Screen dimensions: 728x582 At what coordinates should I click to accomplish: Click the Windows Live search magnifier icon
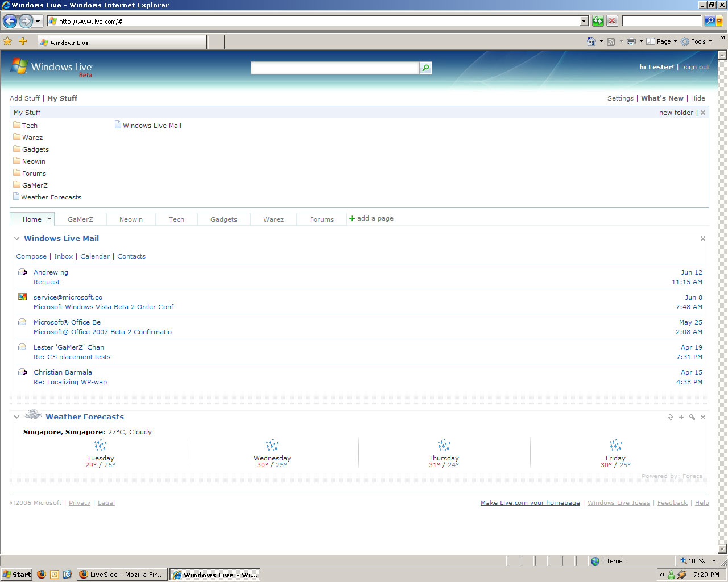click(x=425, y=68)
